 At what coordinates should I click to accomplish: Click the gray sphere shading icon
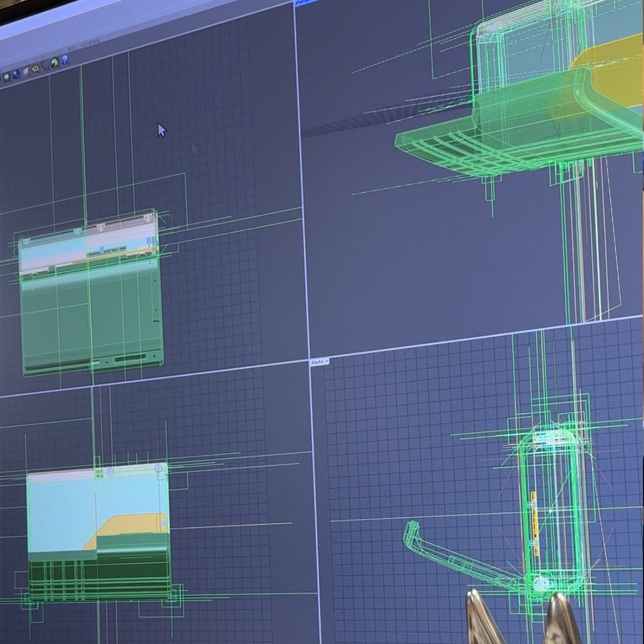pos(7,77)
